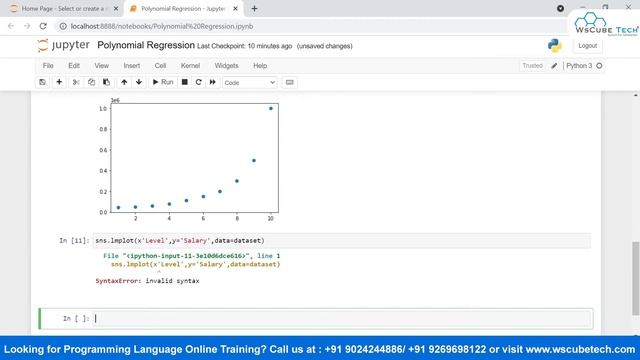
Task: Click the scatter plot output image
Action: click(x=188, y=160)
